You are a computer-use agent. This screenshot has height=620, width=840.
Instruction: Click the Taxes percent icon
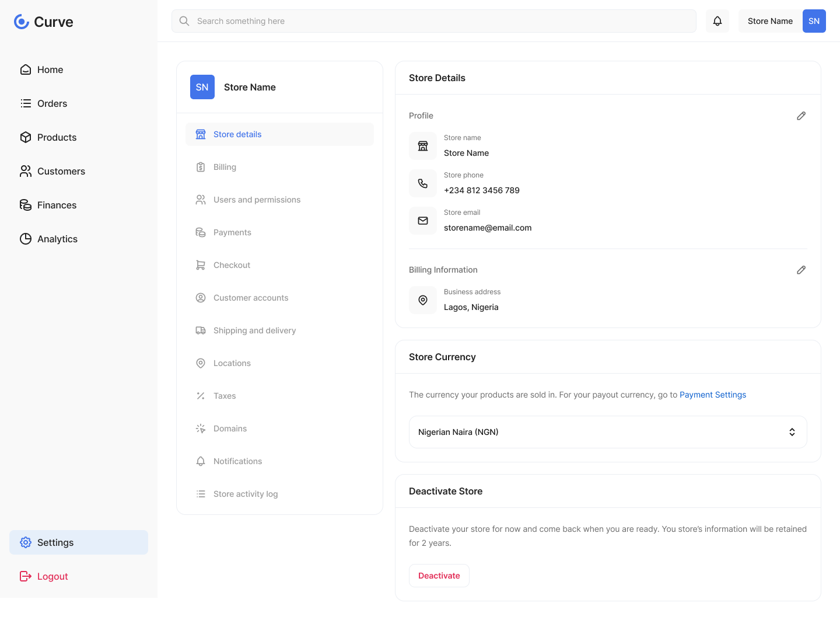(201, 396)
